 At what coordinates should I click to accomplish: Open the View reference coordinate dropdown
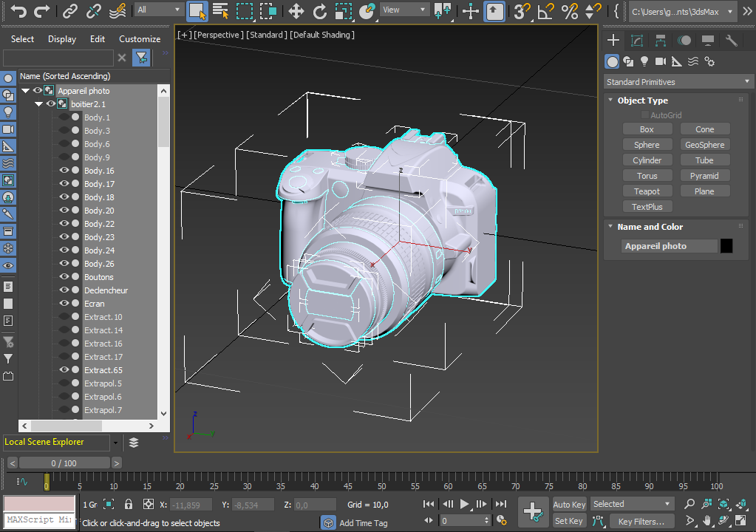click(403, 10)
